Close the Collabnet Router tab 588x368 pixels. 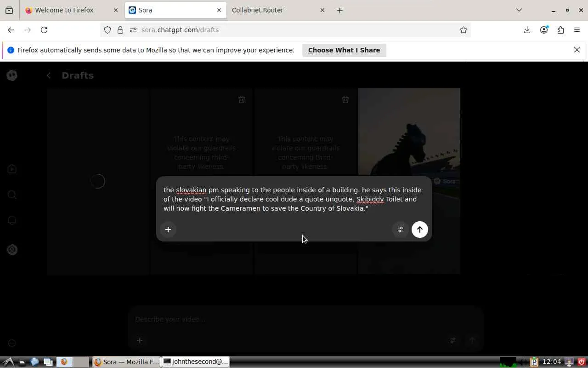(322, 10)
